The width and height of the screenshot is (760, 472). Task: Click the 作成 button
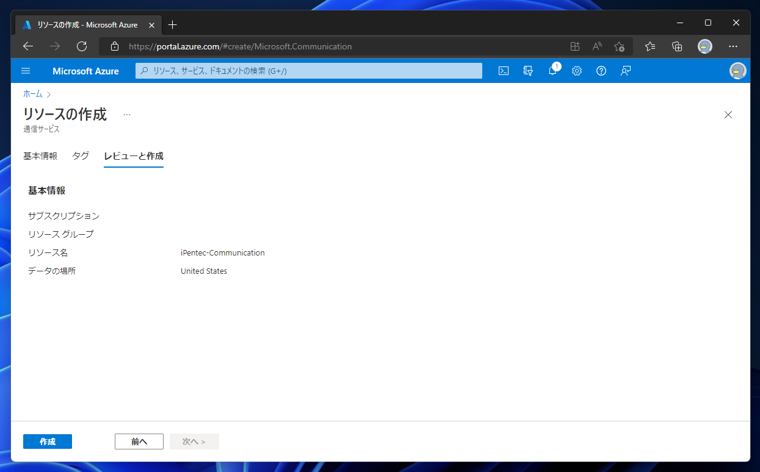48,441
